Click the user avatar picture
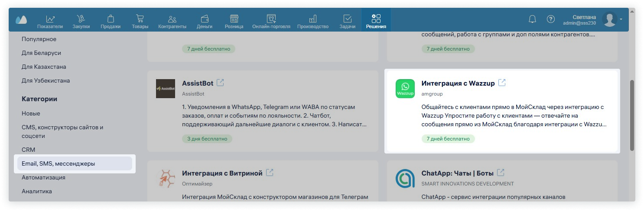 tap(610, 19)
